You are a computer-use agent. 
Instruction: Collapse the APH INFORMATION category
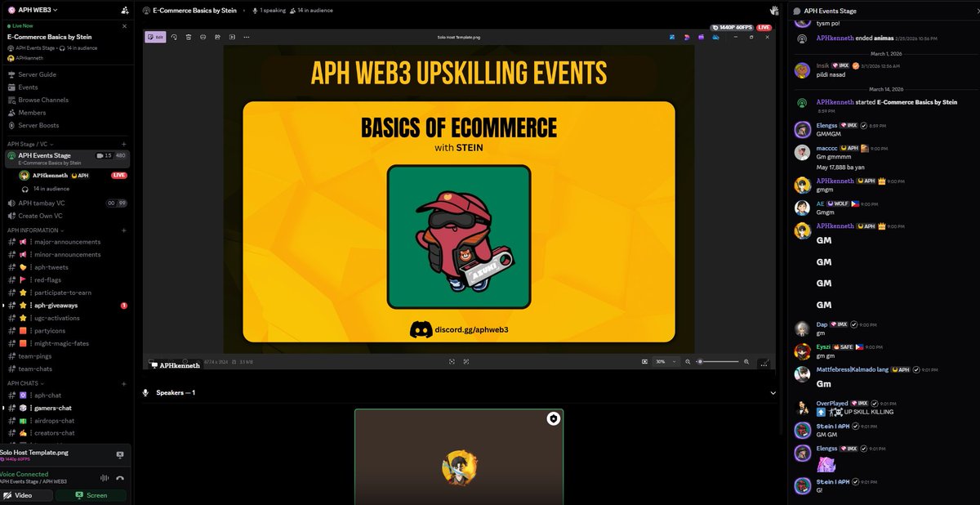[x=35, y=230]
